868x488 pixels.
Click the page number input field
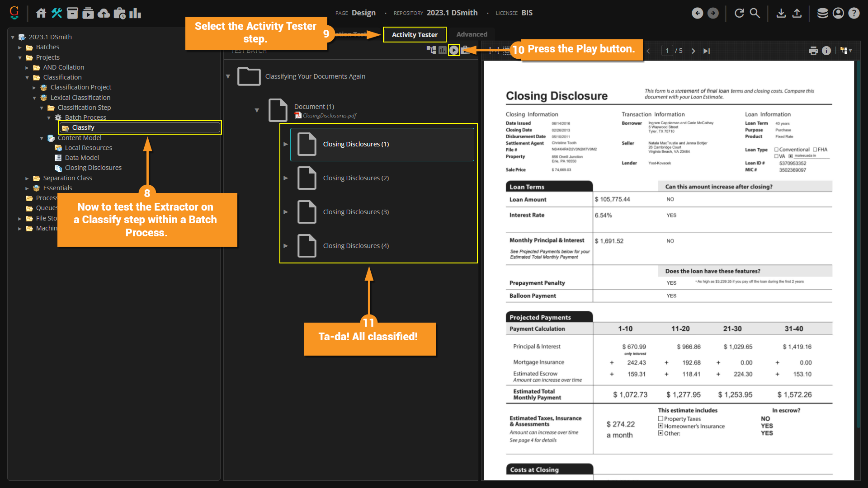pos(667,51)
